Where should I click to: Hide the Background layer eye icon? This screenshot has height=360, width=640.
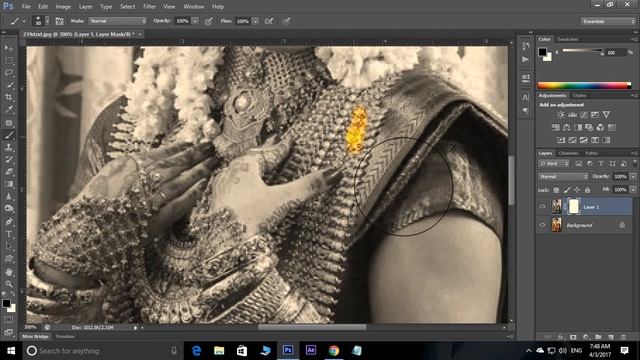(542, 225)
